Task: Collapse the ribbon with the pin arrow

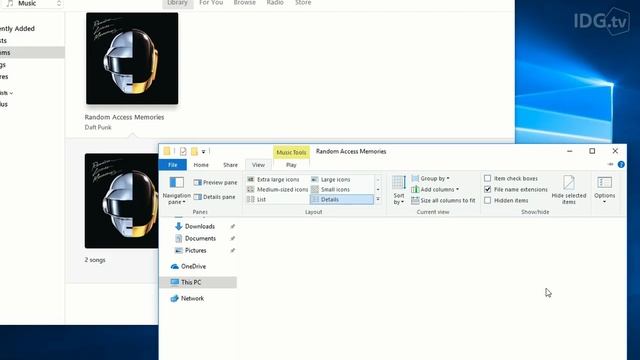Action: click(x=611, y=164)
